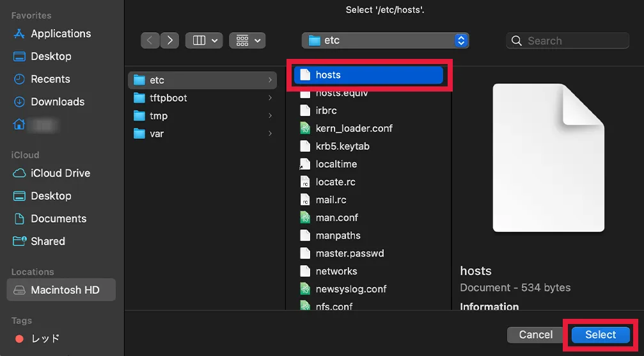
Task: Click the mail.rc file icon
Action: point(305,200)
